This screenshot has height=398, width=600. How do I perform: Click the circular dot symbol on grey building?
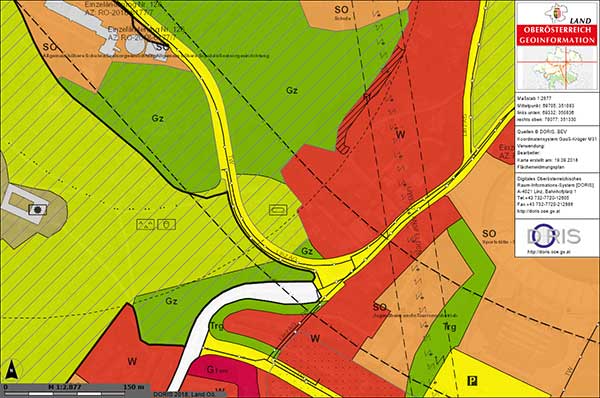pyautogui.click(x=38, y=210)
